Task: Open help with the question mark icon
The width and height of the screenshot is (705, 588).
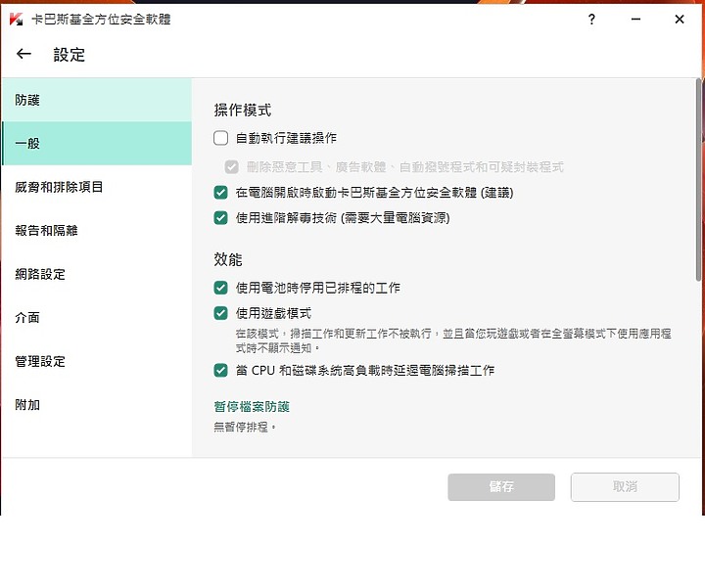Action: pos(591,19)
